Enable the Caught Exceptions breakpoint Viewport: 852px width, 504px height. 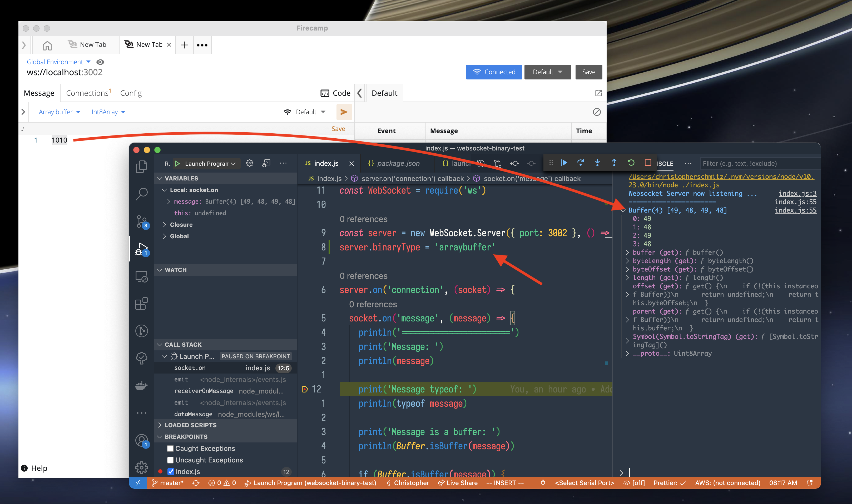click(170, 448)
